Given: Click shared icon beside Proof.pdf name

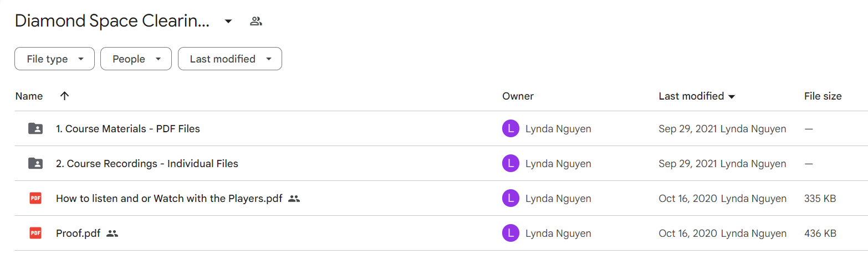Looking at the screenshot, I should [x=113, y=234].
